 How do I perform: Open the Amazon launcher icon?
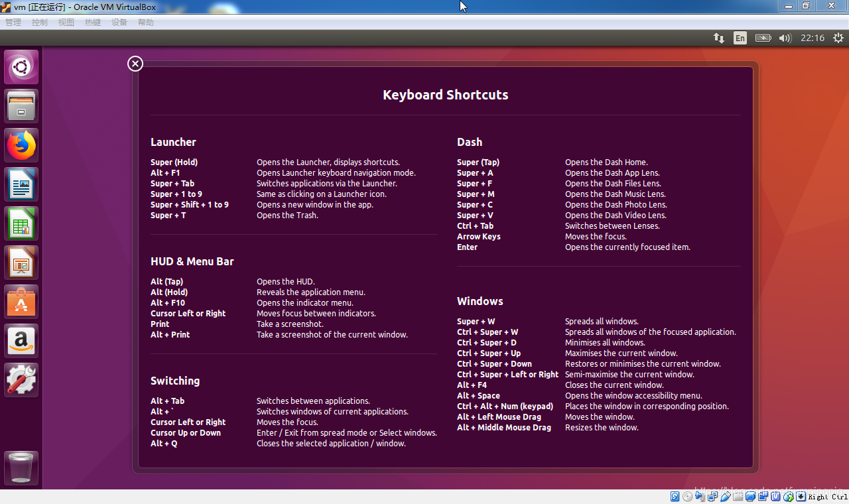pos(21,341)
